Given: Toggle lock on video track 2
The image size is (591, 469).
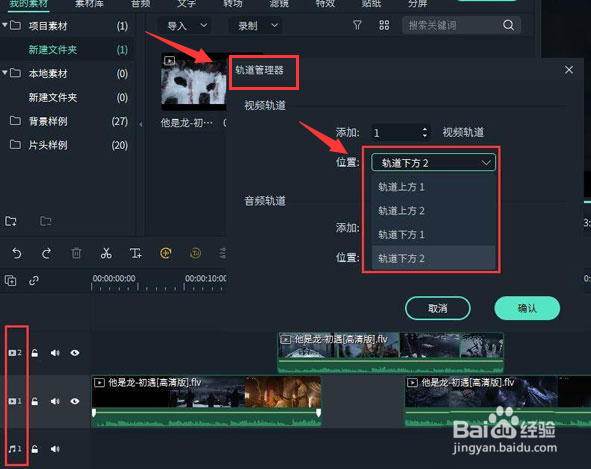Looking at the screenshot, I should click(35, 353).
